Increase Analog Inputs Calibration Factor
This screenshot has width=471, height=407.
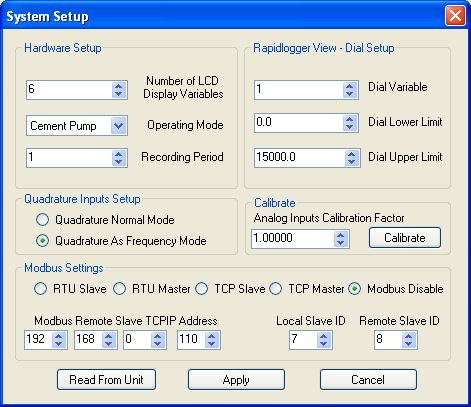point(340,235)
